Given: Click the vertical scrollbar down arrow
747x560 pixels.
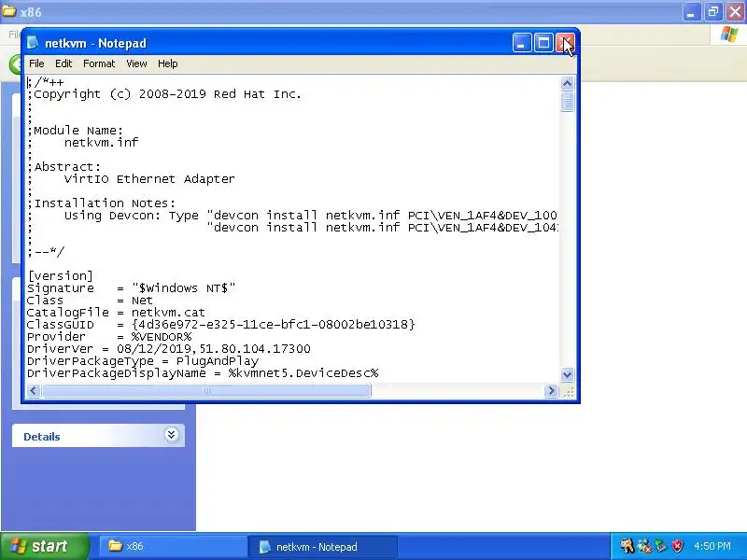Looking at the screenshot, I should pos(567,374).
